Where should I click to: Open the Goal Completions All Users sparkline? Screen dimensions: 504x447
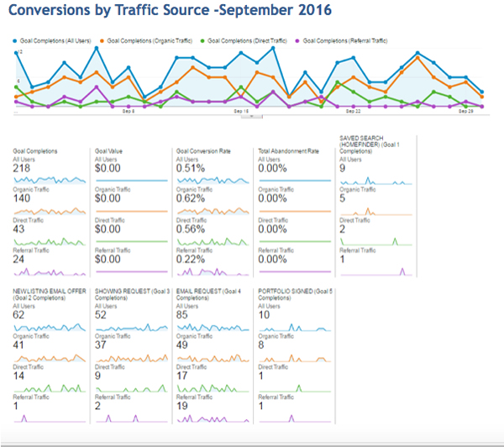click(x=50, y=180)
